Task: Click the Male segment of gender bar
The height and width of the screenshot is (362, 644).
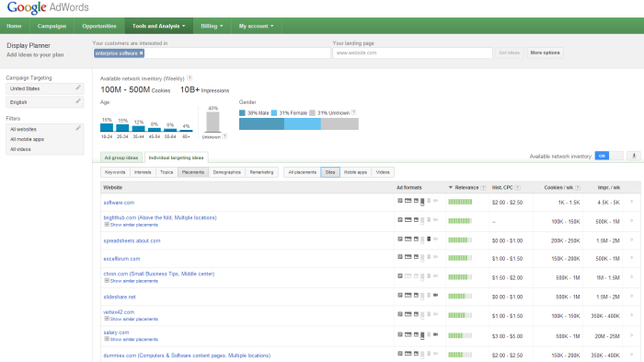Action: tap(261, 123)
